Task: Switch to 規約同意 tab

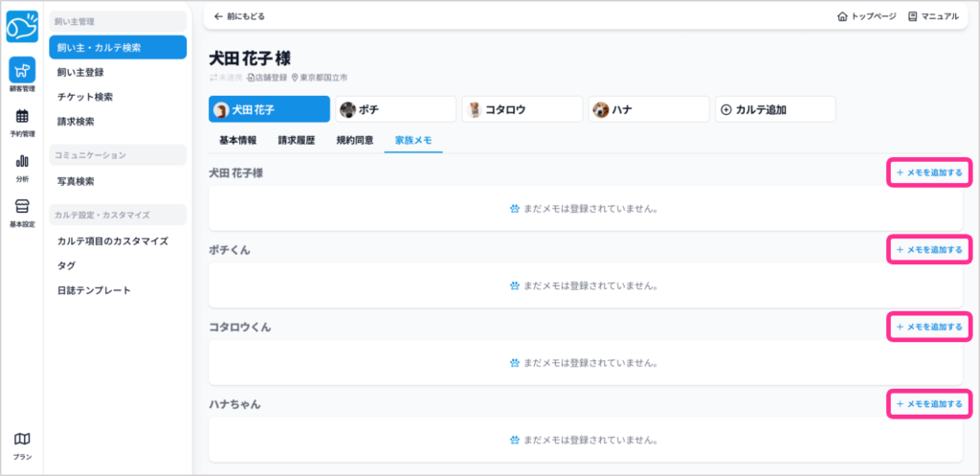Action: [354, 140]
